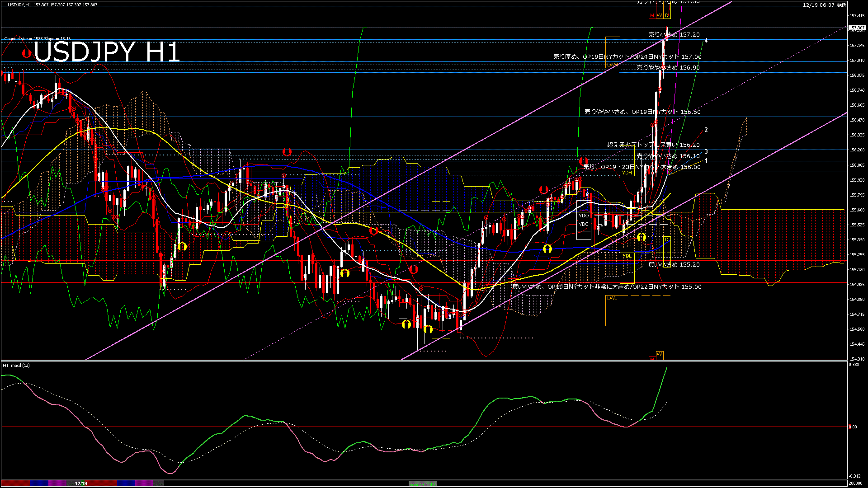Click the YDO yesterday-open label
The height and width of the screenshot is (488, 868).
tap(583, 216)
